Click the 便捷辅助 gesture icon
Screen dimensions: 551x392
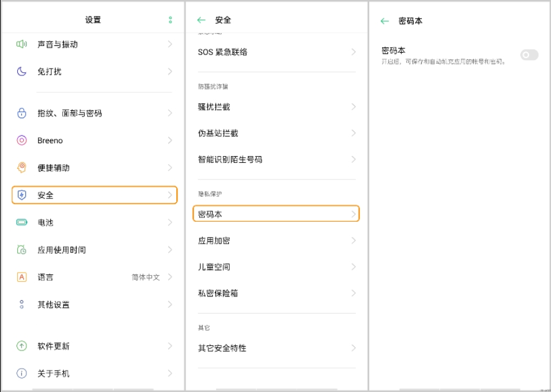[21, 168]
